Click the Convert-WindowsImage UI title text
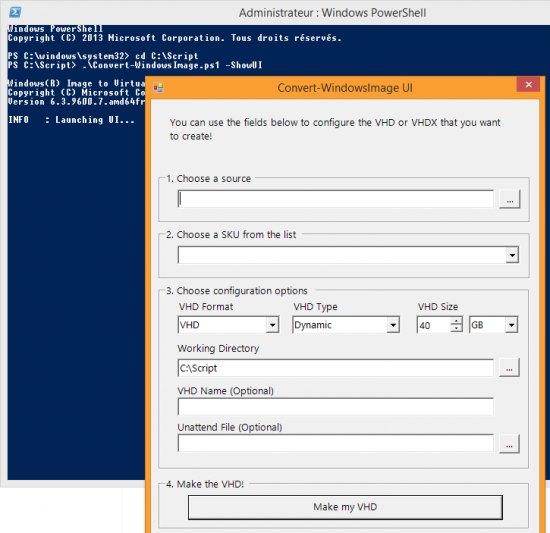Viewport: 550px width, 533px height. [345, 88]
